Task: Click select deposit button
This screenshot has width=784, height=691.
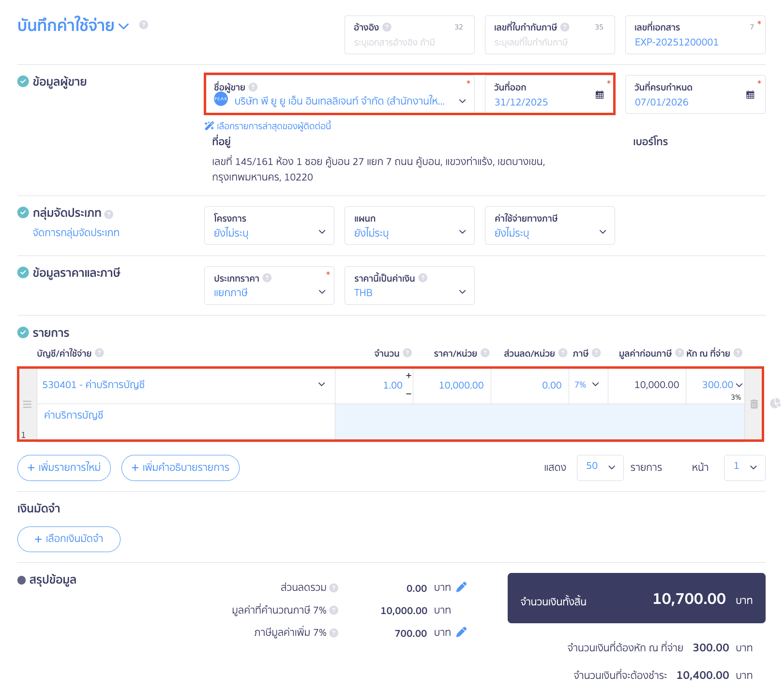Action: [x=69, y=539]
